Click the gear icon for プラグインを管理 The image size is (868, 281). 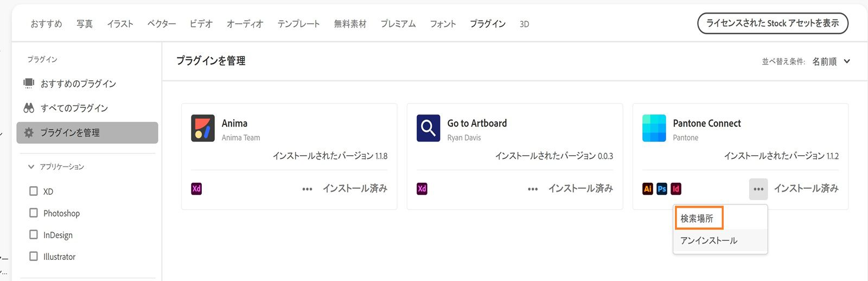coord(29,132)
